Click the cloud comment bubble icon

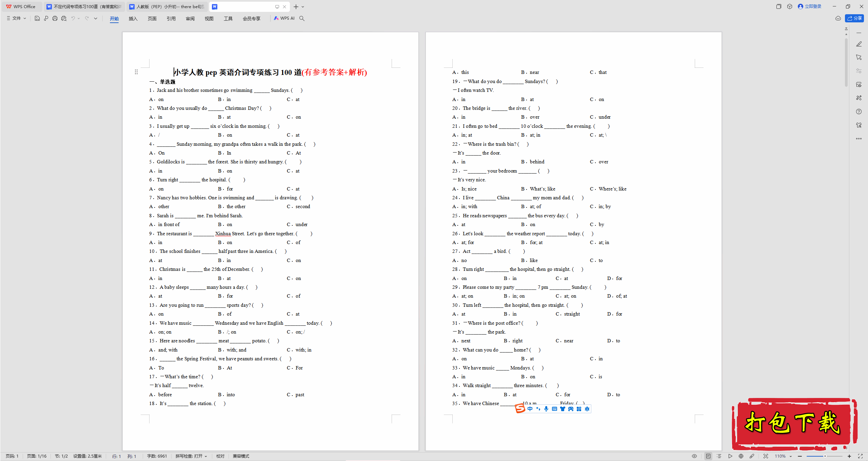click(x=838, y=18)
